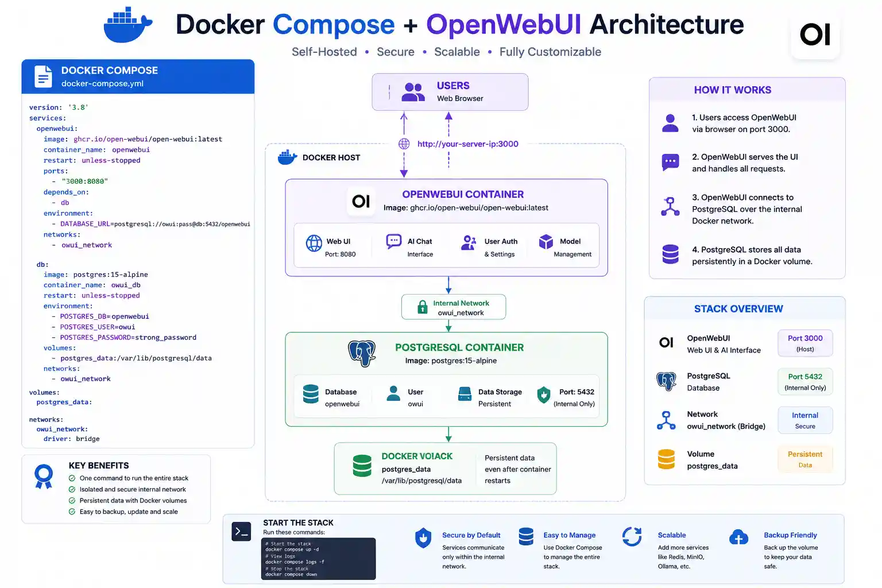Viewport: 882px width, 588px height.
Task: Click the orange Volume icon in Stack Overview
Action: (666, 459)
